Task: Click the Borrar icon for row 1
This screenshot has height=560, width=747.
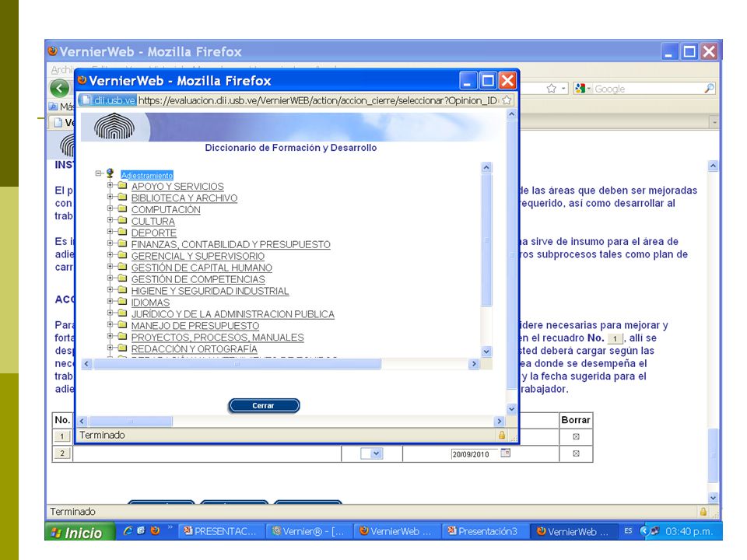Action: (576, 436)
